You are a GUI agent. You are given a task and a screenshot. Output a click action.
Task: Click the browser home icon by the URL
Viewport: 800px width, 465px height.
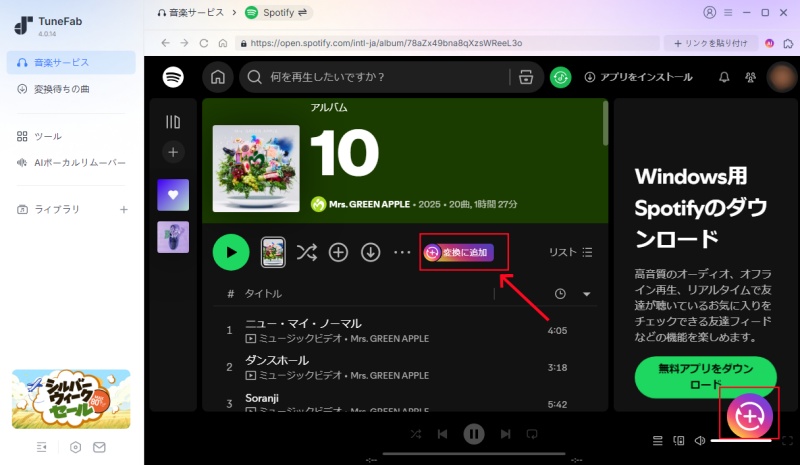222,43
